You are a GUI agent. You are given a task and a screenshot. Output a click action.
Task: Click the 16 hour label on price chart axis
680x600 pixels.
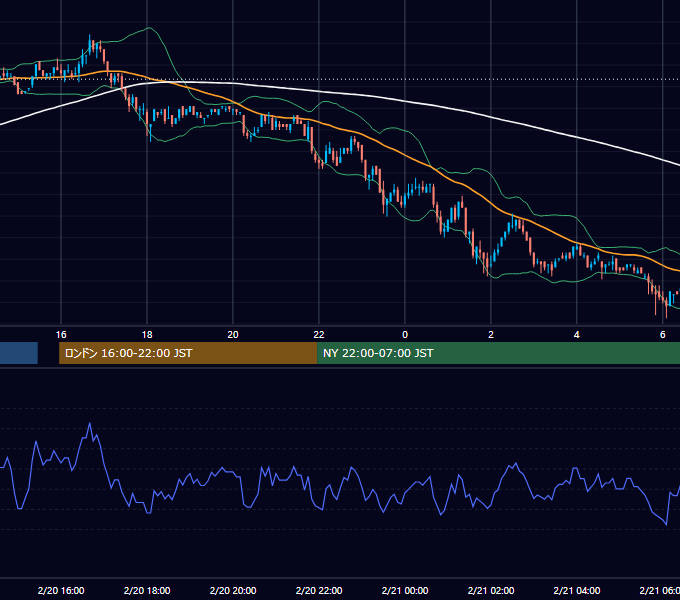point(61,335)
